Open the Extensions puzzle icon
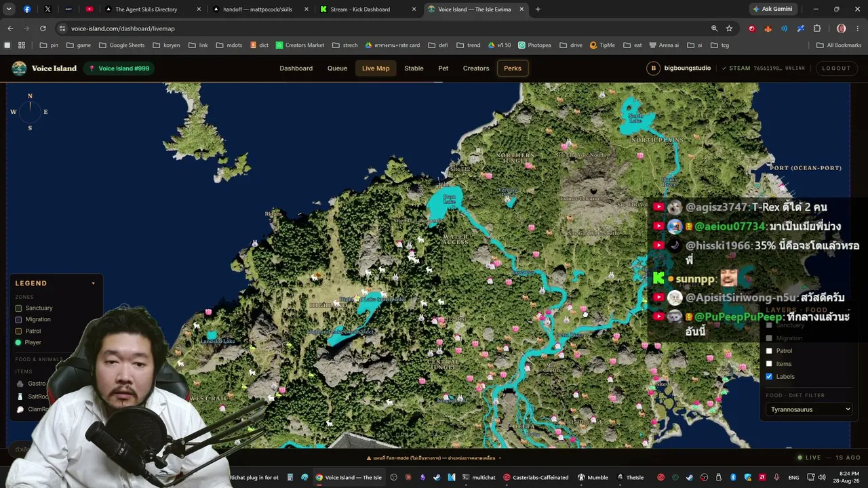 (x=817, y=28)
